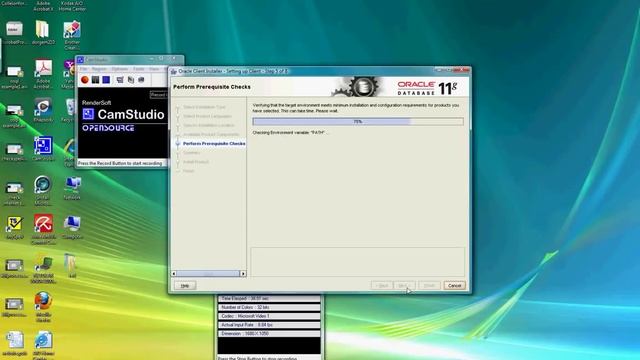Screen dimensions: 640x360
Task: Click the Next button in Oracle installer
Action: pos(404,285)
